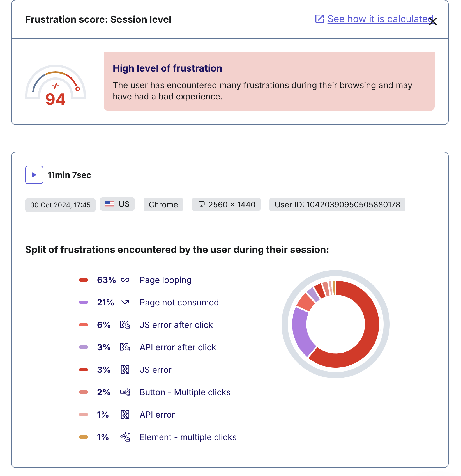This screenshot has height=476, width=461.
Task: Click the Element multiple clicks icon
Action: (x=125, y=437)
